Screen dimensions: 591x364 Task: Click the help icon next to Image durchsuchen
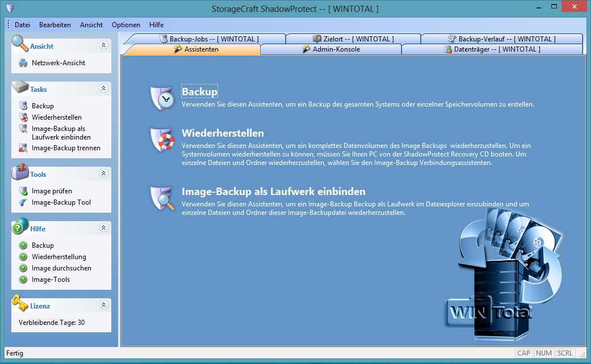click(23, 268)
